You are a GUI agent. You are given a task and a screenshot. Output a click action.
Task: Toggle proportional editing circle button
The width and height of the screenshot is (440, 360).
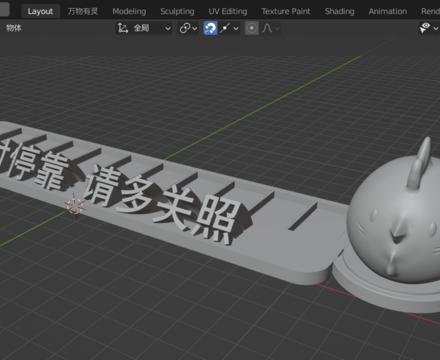252,28
